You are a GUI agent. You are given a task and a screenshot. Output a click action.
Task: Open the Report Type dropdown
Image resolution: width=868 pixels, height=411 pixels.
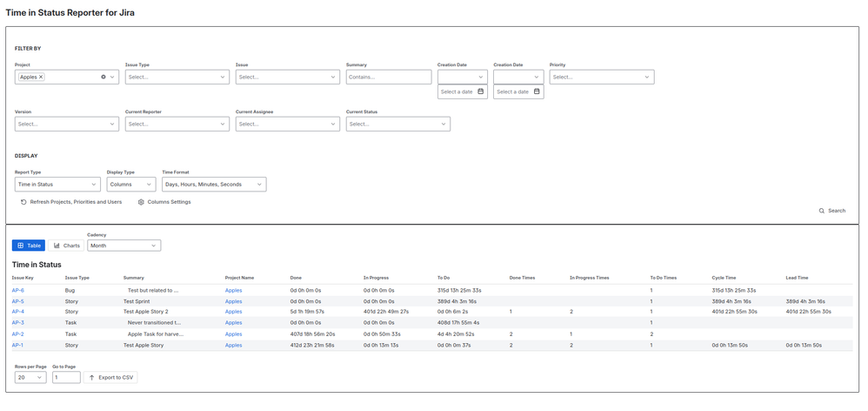pos(57,185)
